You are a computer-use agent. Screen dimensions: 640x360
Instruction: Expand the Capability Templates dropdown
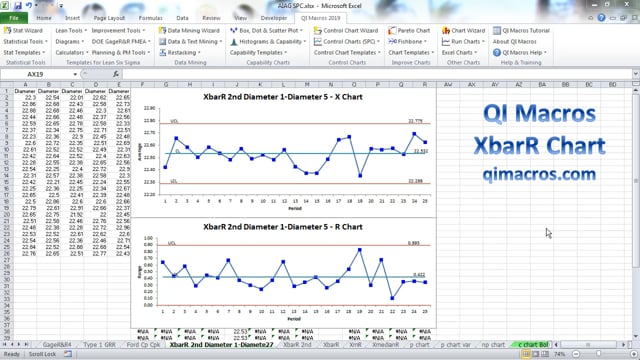[258, 53]
